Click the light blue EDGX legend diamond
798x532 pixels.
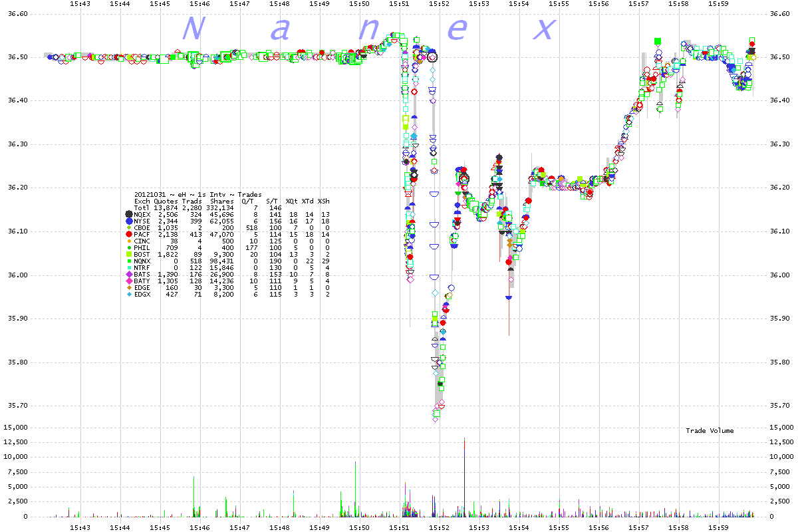pyautogui.click(x=128, y=294)
